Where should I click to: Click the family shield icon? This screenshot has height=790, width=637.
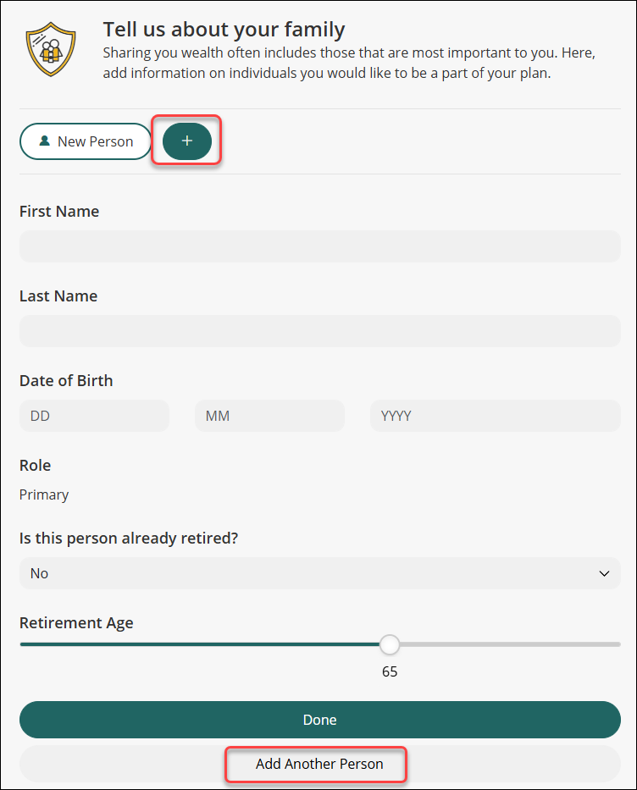coord(51,49)
